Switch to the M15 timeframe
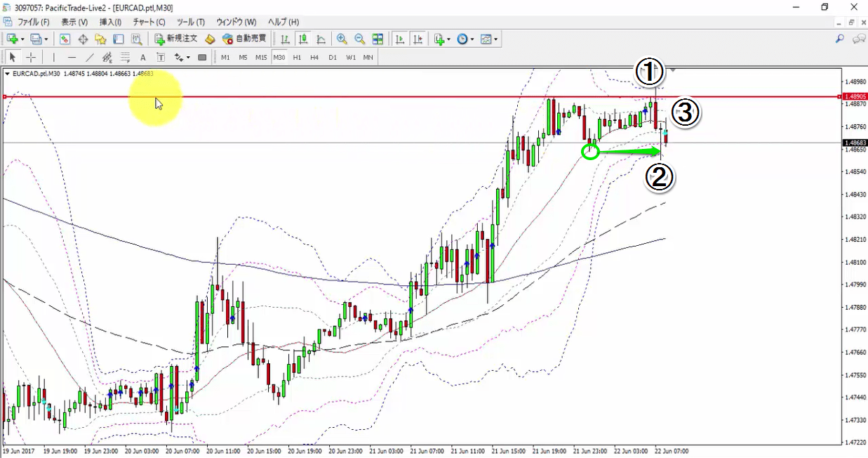868x458 pixels. tap(261, 58)
